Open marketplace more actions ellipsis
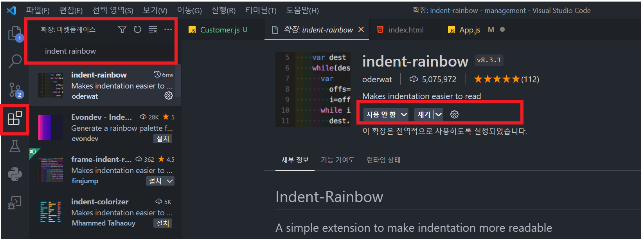Viewport: 644px width, 240px height. [x=168, y=29]
